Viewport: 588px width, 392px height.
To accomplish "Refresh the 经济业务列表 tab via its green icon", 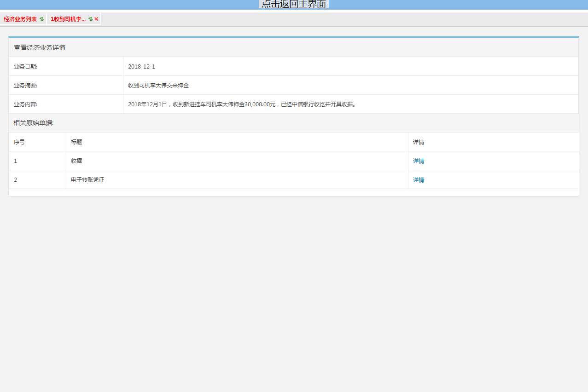I will pos(42,19).
